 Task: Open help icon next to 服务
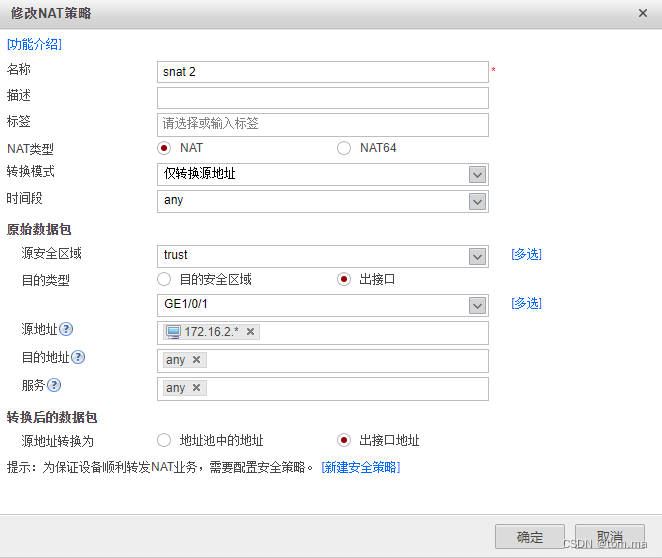54,385
